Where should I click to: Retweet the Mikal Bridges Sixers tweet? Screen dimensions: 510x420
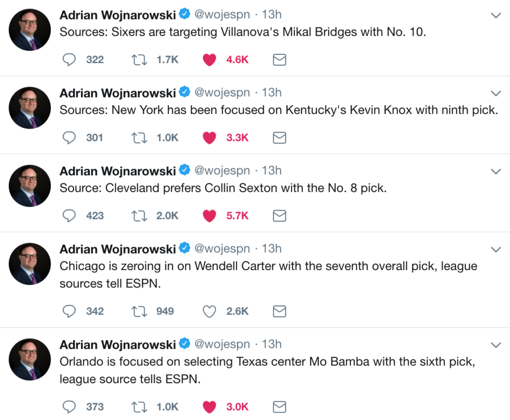(139, 60)
